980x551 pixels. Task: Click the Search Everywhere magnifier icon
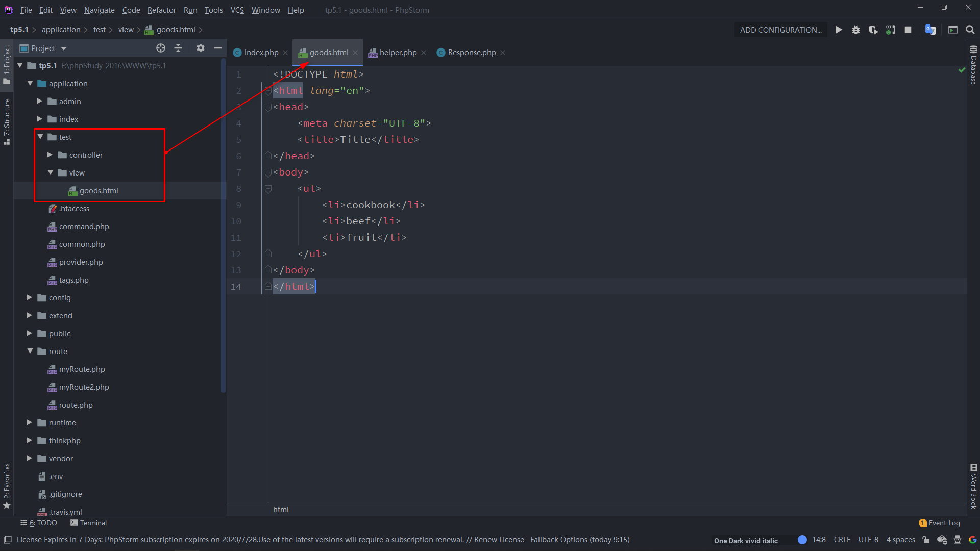pos(970,30)
